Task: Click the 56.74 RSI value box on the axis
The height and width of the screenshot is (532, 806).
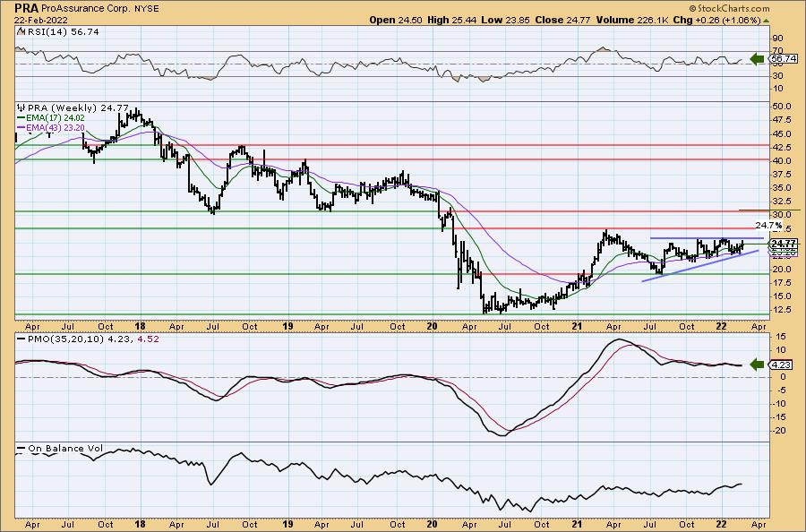Action: 783,59
